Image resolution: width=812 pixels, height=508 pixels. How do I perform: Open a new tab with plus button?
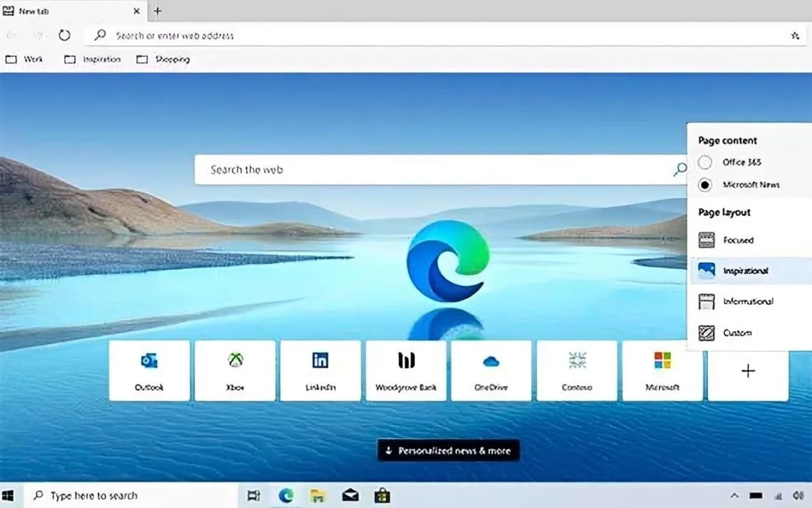click(157, 11)
